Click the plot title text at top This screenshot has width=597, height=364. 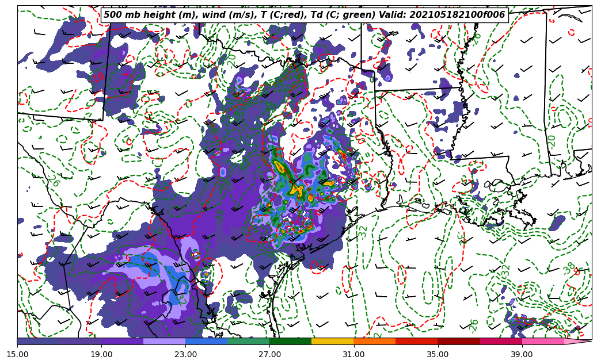tap(304, 15)
